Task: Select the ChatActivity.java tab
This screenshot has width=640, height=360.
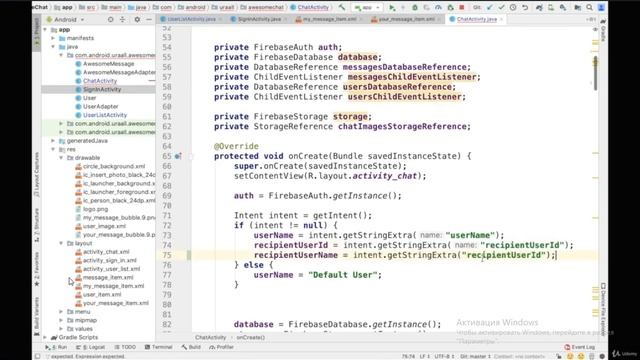Action: (x=476, y=19)
